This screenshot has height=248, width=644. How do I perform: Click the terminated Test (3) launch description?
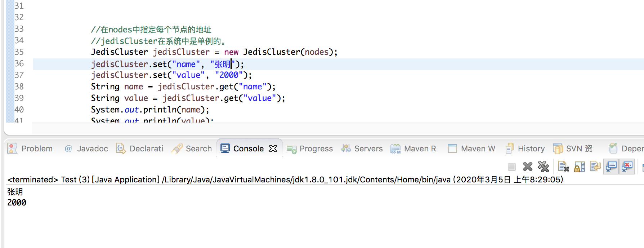tap(285, 180)
